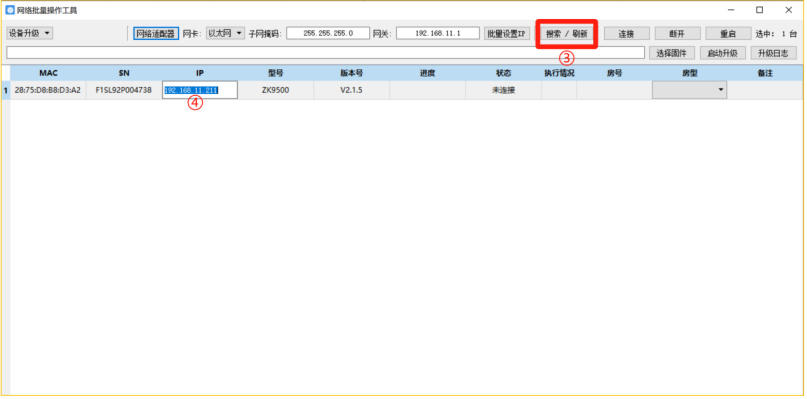The width and height of the screenshot is (807, 399).
Task: Click the 版本号 column header
Action: pyautogui.click(x=352, y=73)
